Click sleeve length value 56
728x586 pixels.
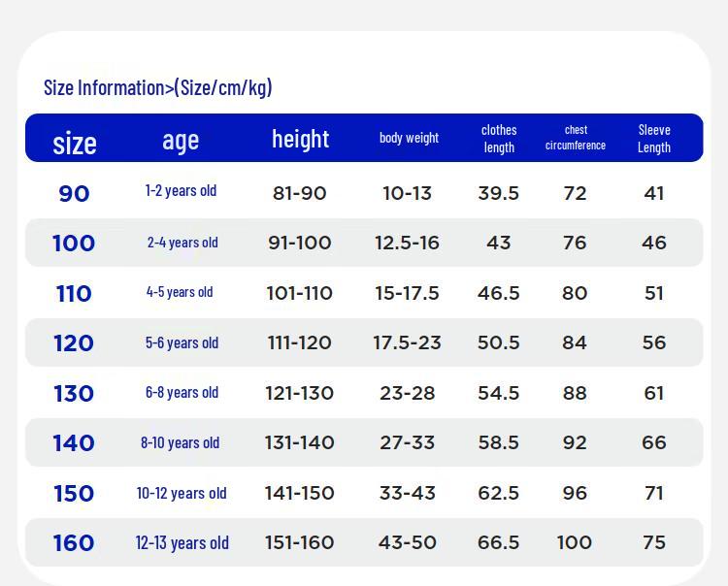(654, 342)
